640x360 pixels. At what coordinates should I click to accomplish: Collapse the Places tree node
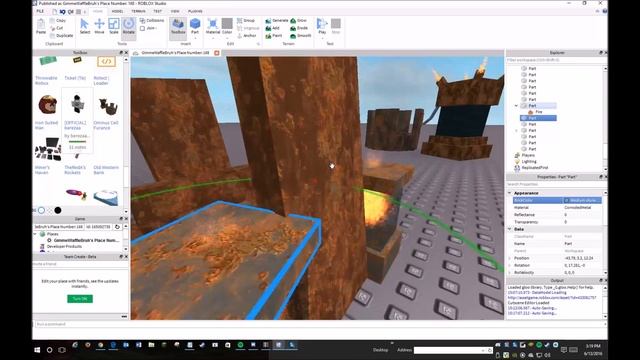tap(35, 234)
